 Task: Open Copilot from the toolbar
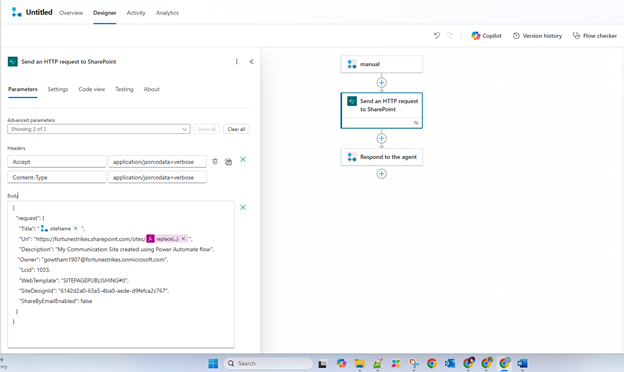pos(486,35)
